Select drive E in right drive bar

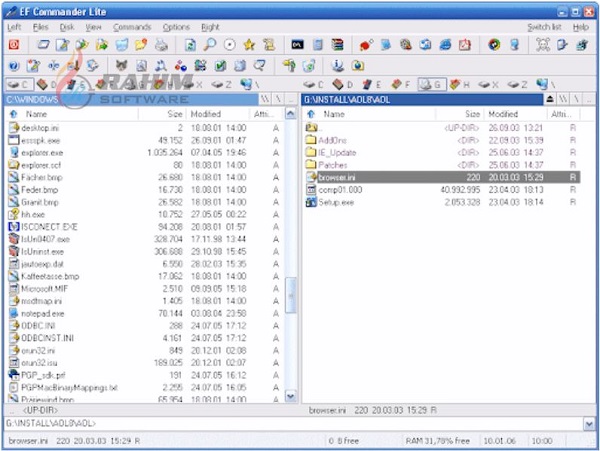point(372,85)
